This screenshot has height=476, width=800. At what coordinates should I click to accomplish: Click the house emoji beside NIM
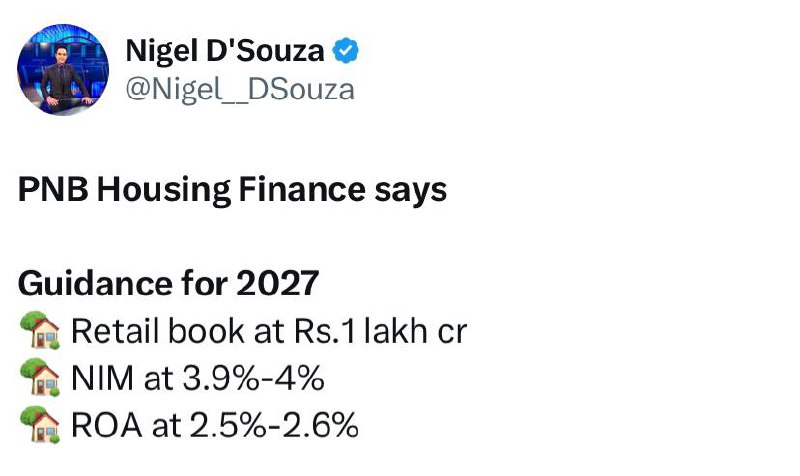pos(40,378)
